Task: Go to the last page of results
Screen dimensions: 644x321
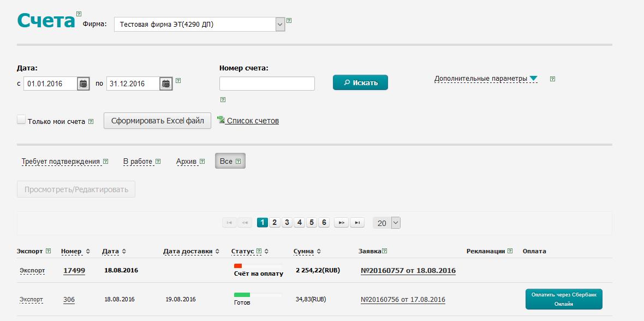Action: 357,223
